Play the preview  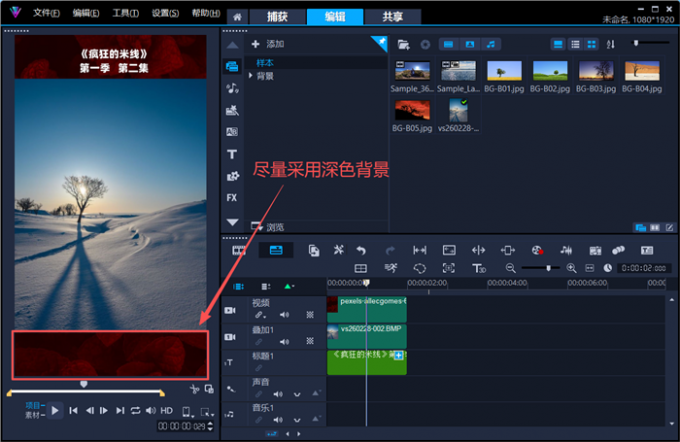pos(55,410)
